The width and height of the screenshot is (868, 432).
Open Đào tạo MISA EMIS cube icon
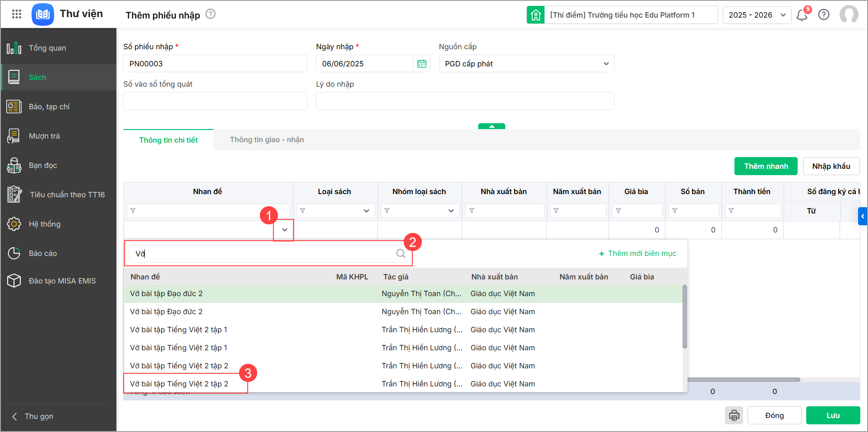click(14, 281)
